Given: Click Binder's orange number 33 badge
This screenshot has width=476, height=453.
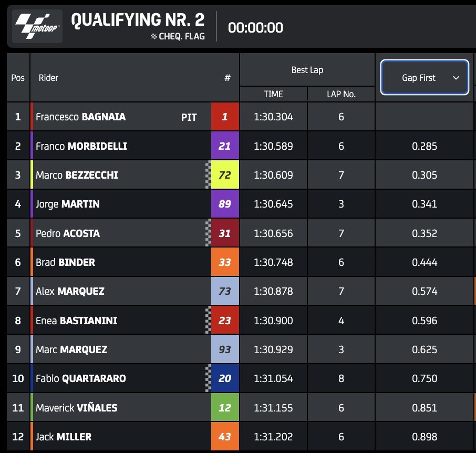Looking at the screenshot, I should (225, 262).
